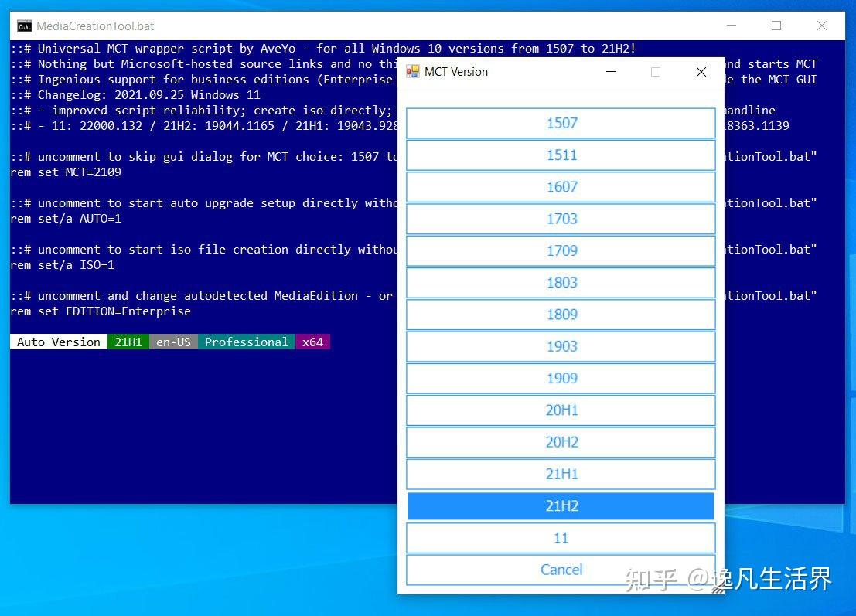Choose the 20H1 version
Screen dimensions: 856x616
[x=561, y=410]
